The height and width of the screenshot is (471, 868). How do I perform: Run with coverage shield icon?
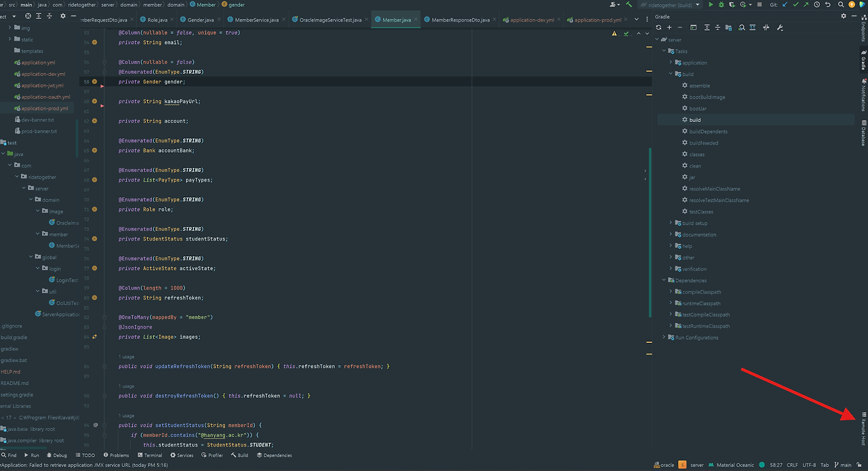coord(732,4)
